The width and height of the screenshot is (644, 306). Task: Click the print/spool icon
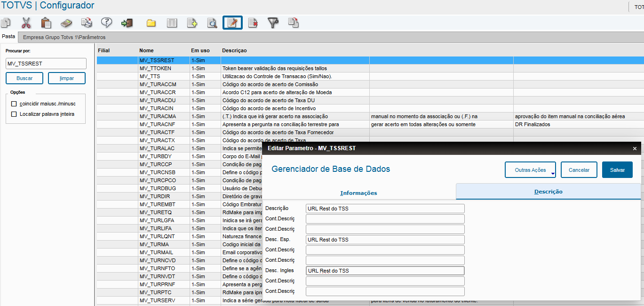(87, 23)
